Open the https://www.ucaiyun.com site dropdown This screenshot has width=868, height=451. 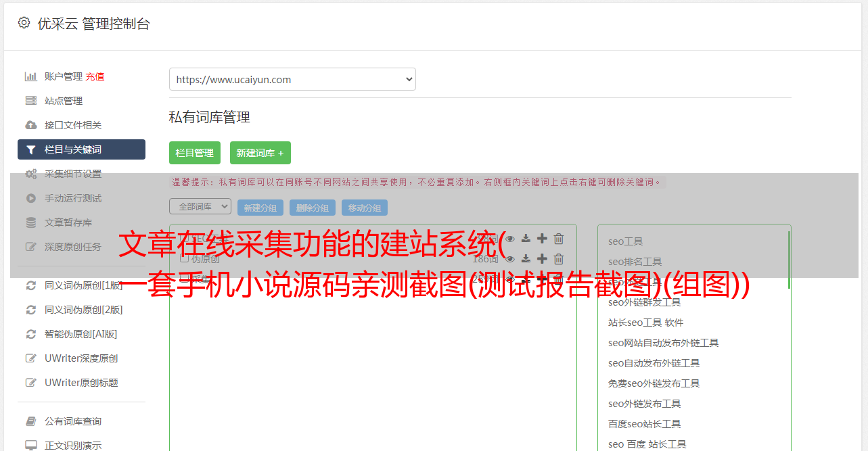[x=292, y=79]
